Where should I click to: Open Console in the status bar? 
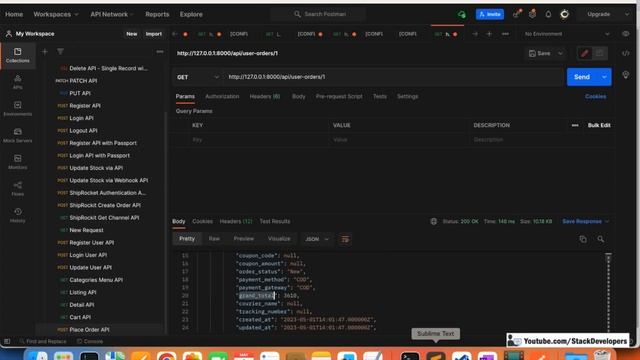pos(90,341)
